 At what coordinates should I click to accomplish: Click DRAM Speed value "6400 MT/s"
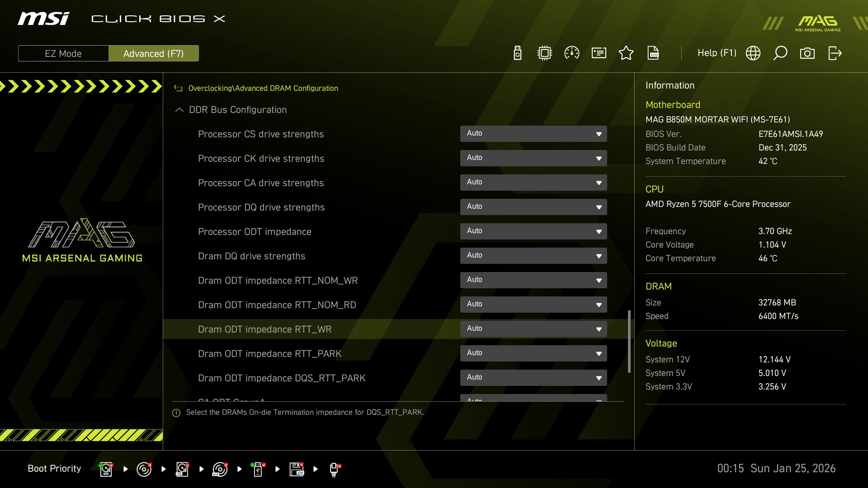778,316
